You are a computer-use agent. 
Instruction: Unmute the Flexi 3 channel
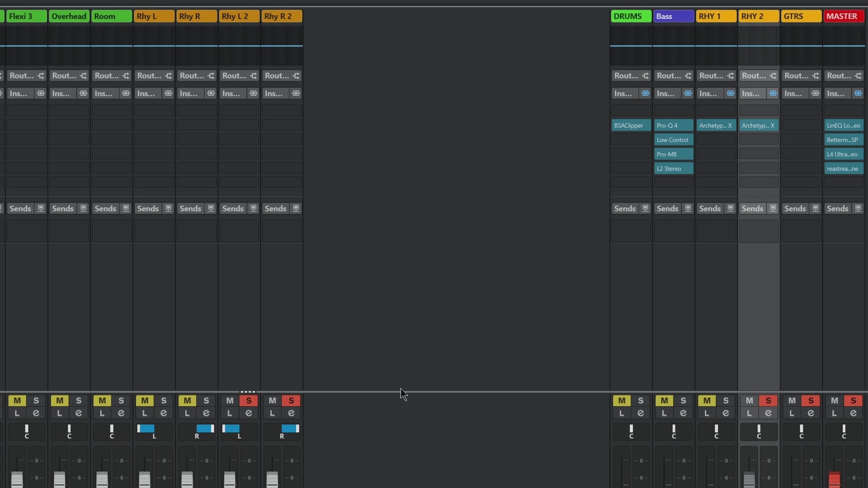click(x=17, y=401)
